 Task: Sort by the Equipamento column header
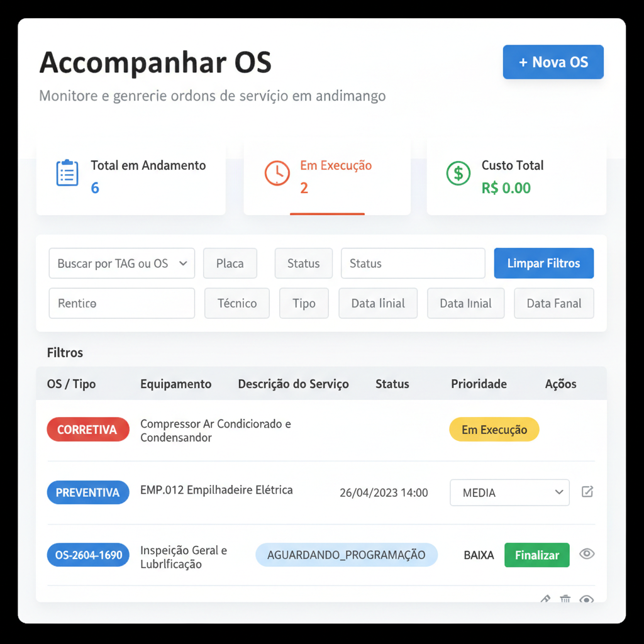176,384
